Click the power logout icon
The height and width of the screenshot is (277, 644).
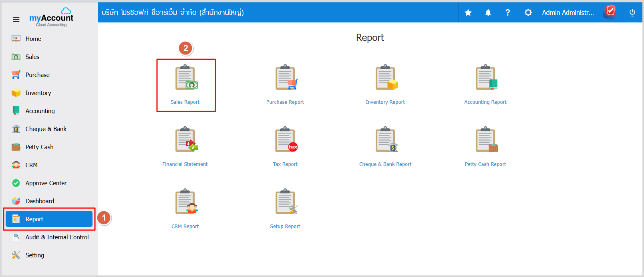632,12
